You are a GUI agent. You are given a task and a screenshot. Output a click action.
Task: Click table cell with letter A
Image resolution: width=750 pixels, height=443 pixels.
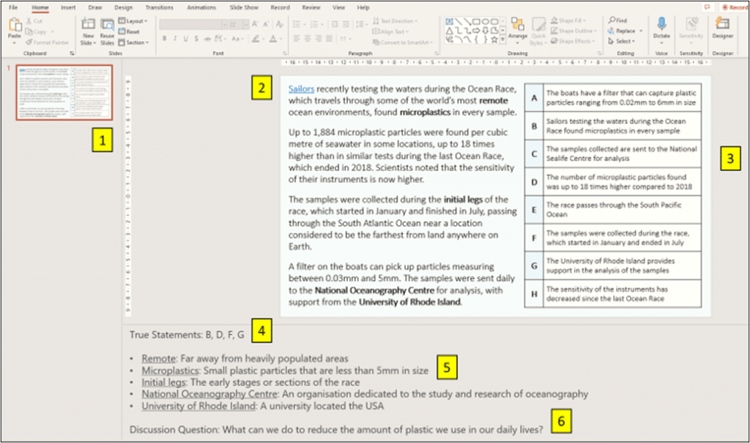534,98
